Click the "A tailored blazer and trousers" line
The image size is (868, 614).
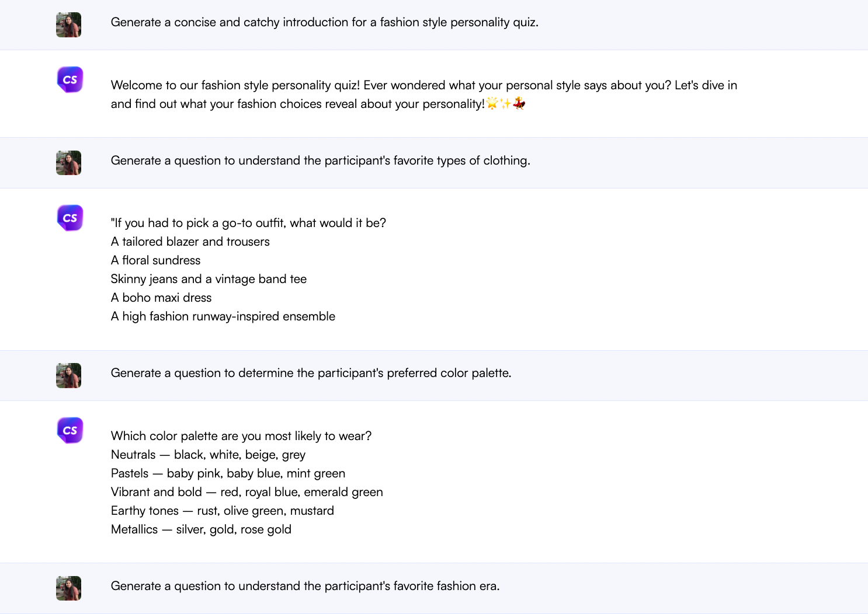pyautogui.click(x=190, y=242)
